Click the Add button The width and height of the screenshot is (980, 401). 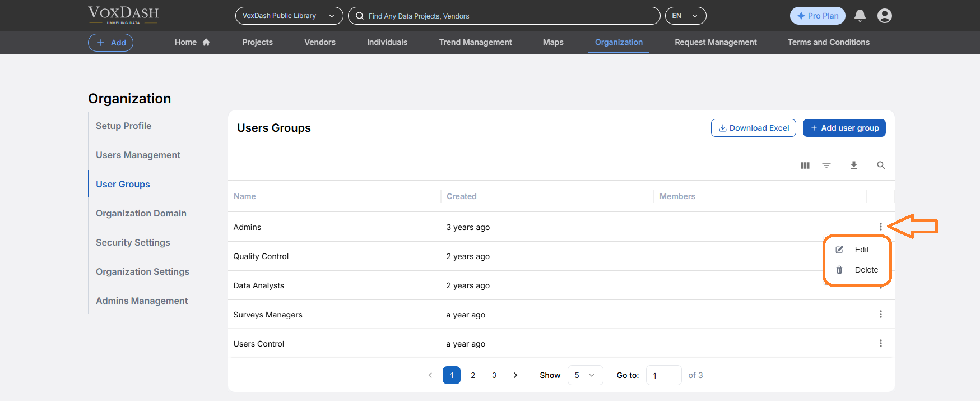pyautogui.click(x=110, y=43)
